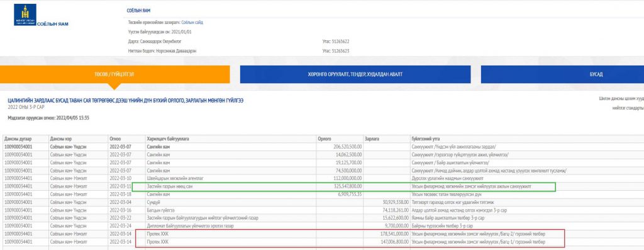Select income amount 19,125,700.00
The image size is (644, 250).
348,162
